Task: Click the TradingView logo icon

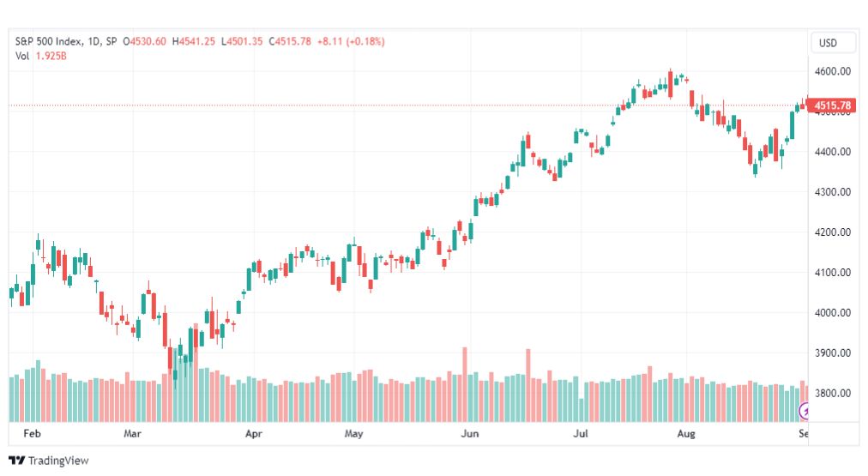Action: click(x=16, y=461)
